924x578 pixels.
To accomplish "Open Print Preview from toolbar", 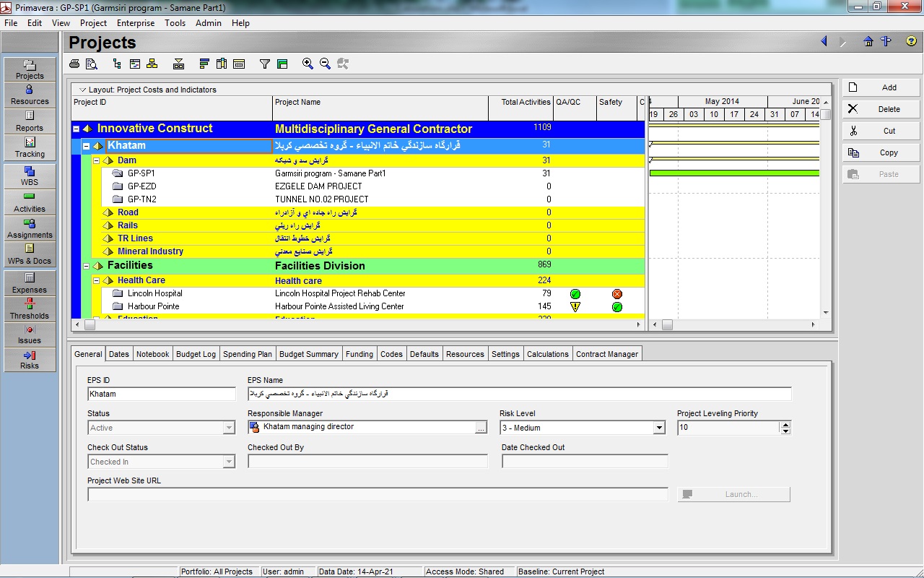I will click(x=92, y=64).
